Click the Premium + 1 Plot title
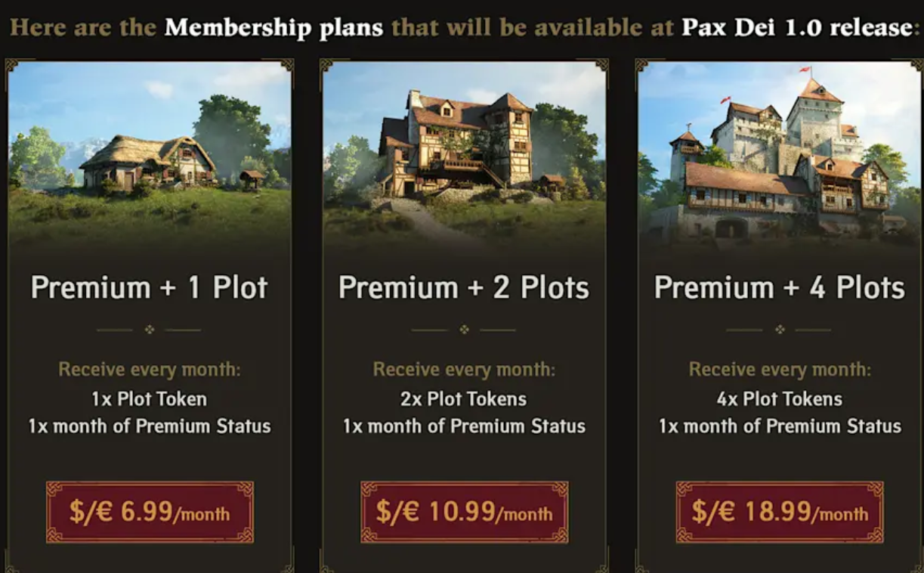 pos(150,288)
